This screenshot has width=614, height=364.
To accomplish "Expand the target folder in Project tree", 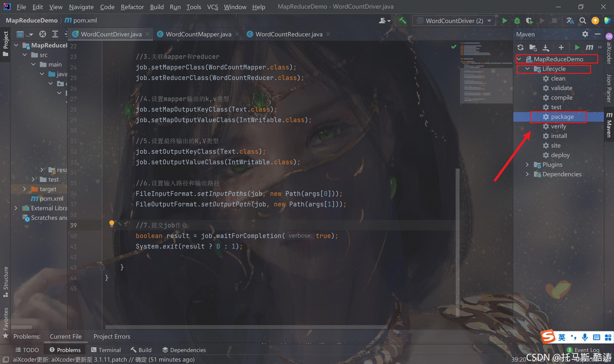I will click(x=24, y=189).
